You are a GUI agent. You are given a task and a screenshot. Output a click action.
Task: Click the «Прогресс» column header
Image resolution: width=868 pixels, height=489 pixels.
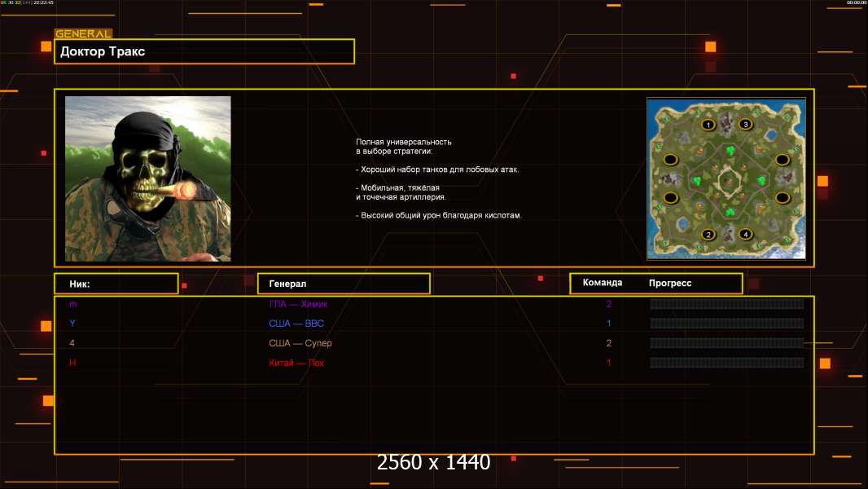click(670, 283)
